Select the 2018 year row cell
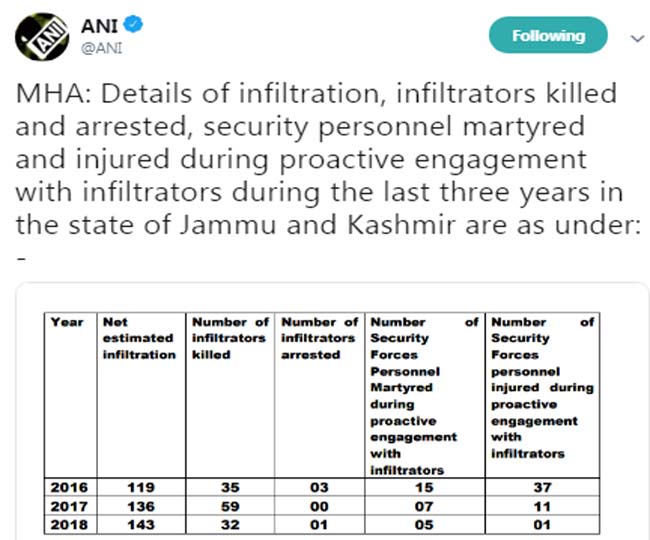Image resolution: width=650 pixels, height=540 pixels. [x=70, y=524]
